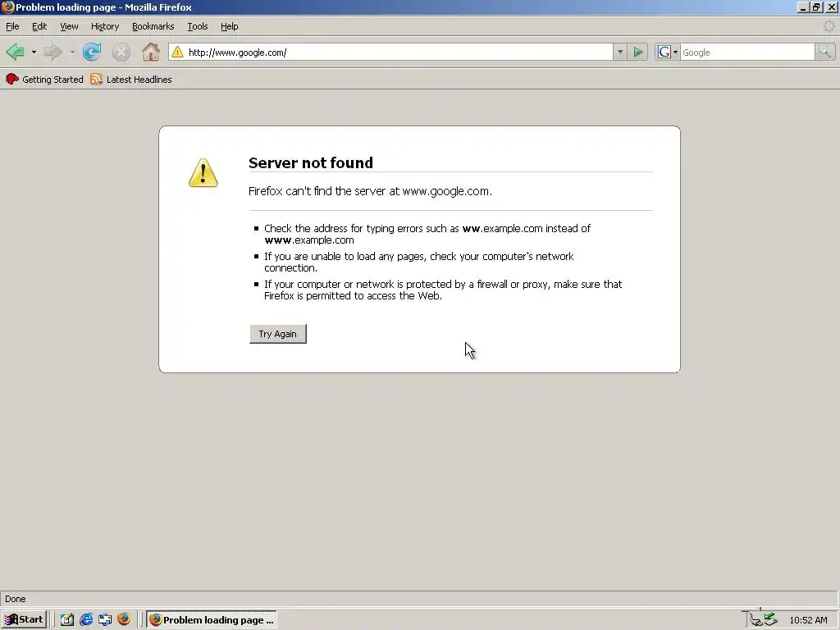840x630 pixels.
Task: Go to the Home page icon
Action: click(x=151, y=52)
